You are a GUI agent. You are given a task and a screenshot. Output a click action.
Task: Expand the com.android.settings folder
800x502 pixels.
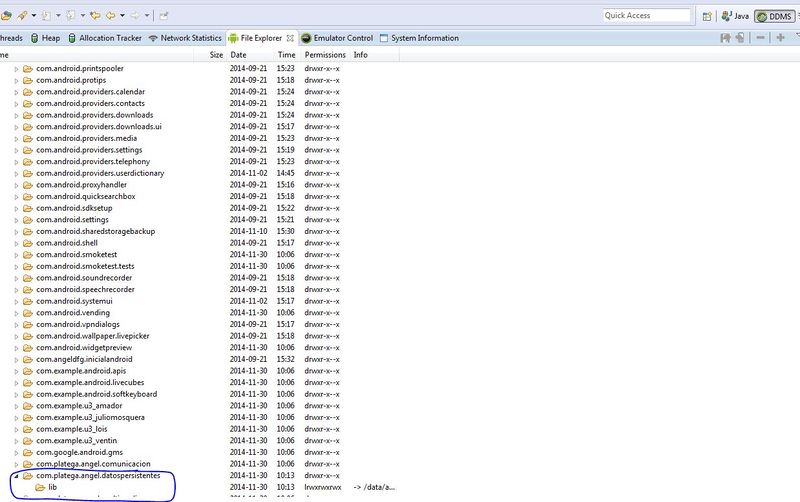point(16,220)
